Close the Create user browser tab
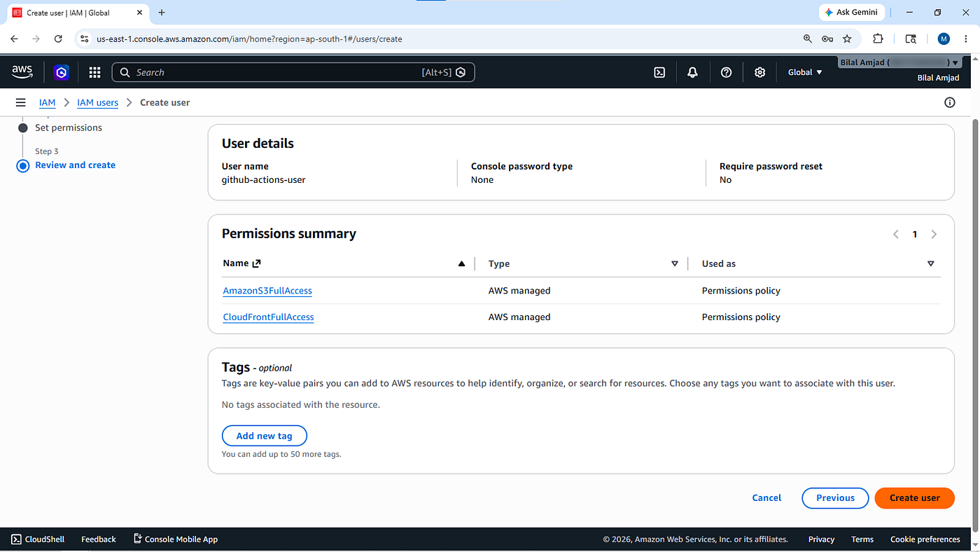The height and width of the screenshot is (552, 980). (139, 13)
